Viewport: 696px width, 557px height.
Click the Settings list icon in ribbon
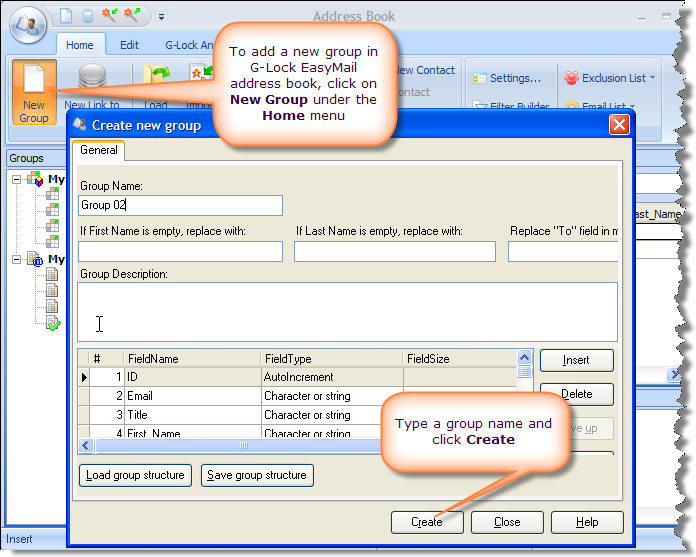click(479, 79)
